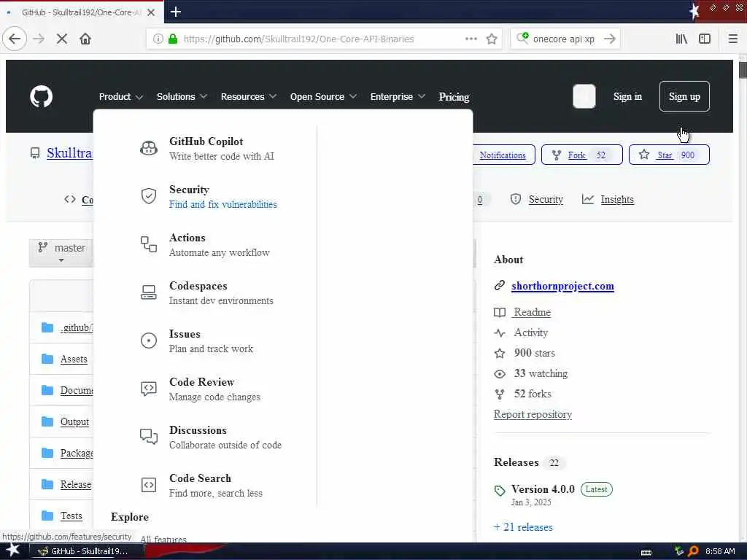Open Version 4.0.0 release
Viewport: 747px width, 560px height.
tap(543, 489)
